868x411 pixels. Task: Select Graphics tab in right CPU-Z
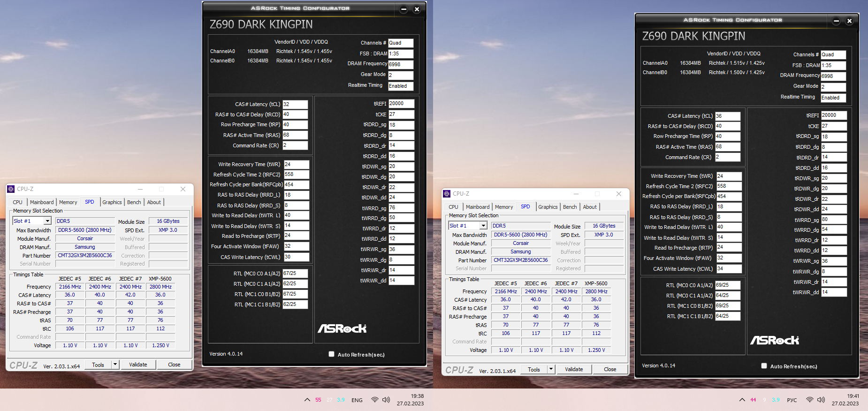tap(548, 207)
